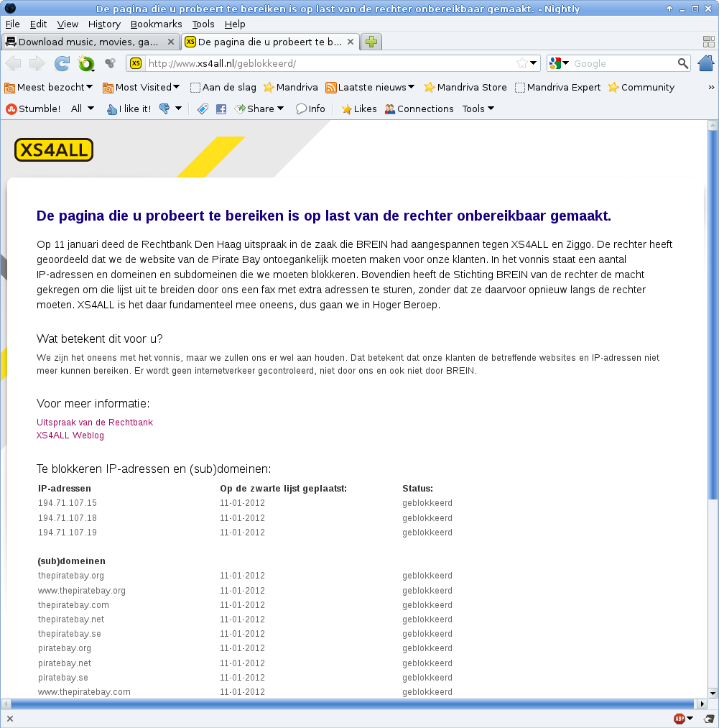
Task: Open the home page icon
Action: tap(706, 63)
